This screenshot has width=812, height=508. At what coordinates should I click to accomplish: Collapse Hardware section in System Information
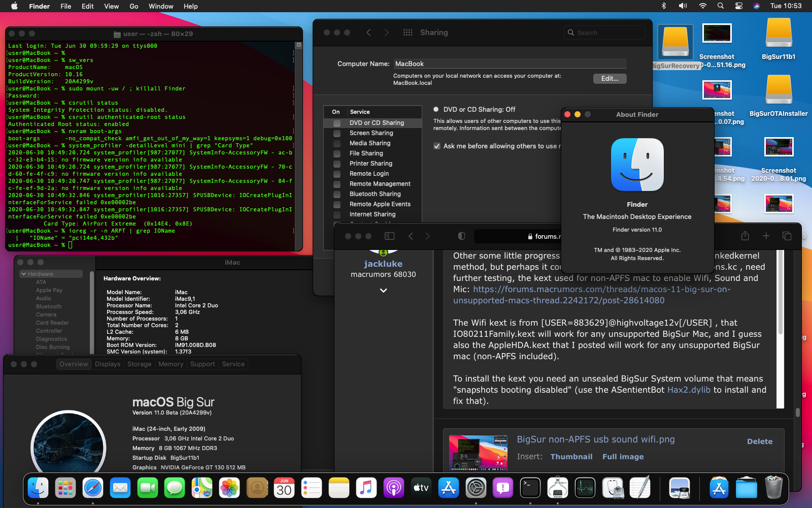click(23, 274)
